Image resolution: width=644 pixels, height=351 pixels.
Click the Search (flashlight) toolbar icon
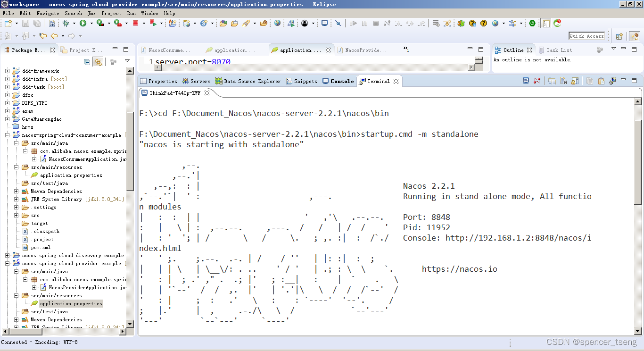click(x=246, y=23)
